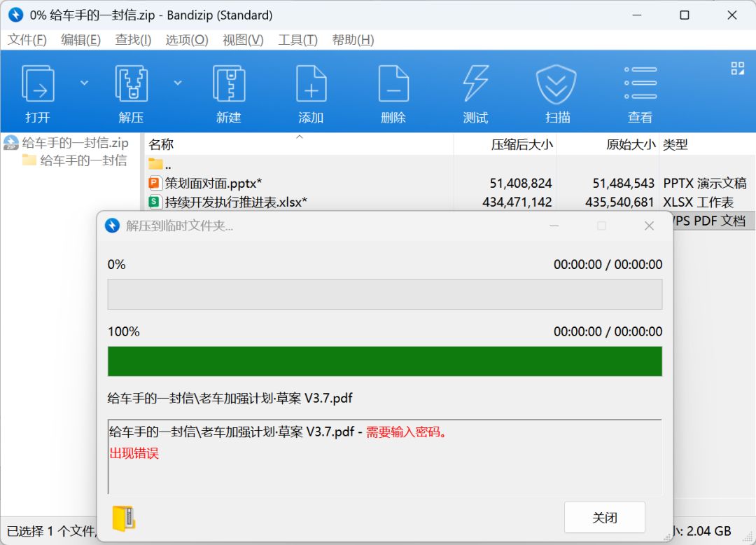The height and width of the screenshot is (545, 756).
Task: Click the XLSX file icon for 持续开发执行推进表
Action: pos(154,202)
